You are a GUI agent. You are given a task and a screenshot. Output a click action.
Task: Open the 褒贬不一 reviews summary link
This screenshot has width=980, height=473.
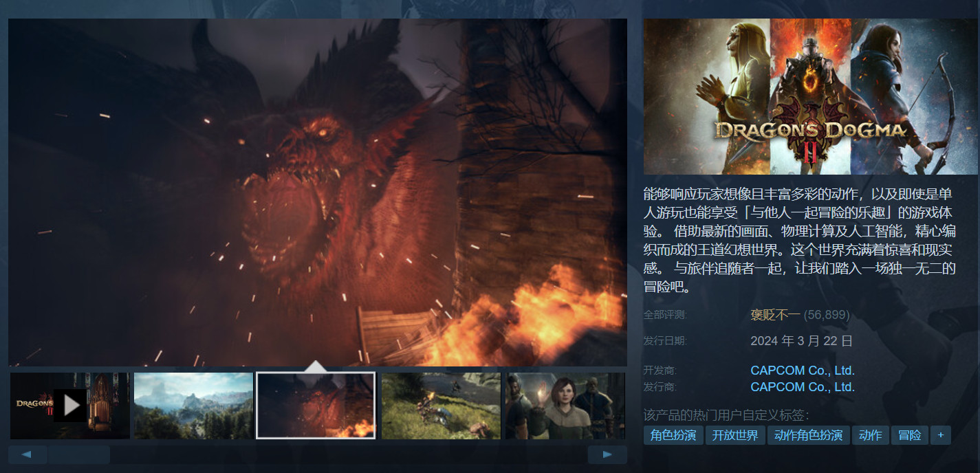[x=775, y=315]
